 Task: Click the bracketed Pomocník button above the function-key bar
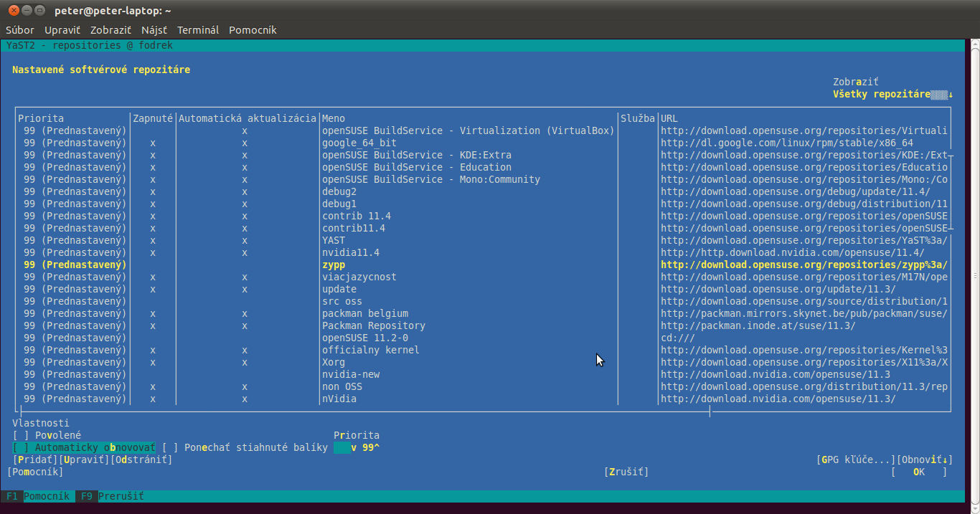(x=35, y=472)
